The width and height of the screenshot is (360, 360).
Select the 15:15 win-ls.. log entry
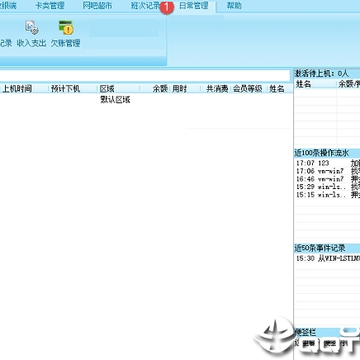(x=328, y=195)
